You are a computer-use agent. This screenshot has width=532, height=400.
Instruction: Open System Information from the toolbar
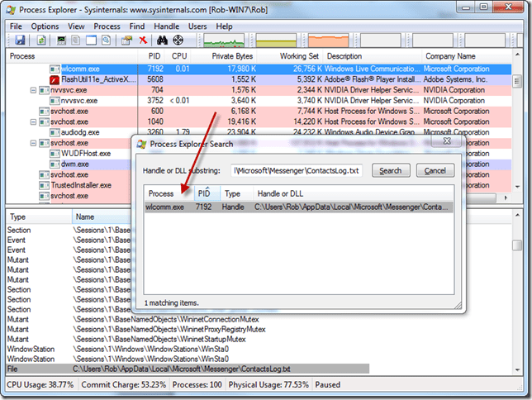pyautogui.click(x=60, y=40)
